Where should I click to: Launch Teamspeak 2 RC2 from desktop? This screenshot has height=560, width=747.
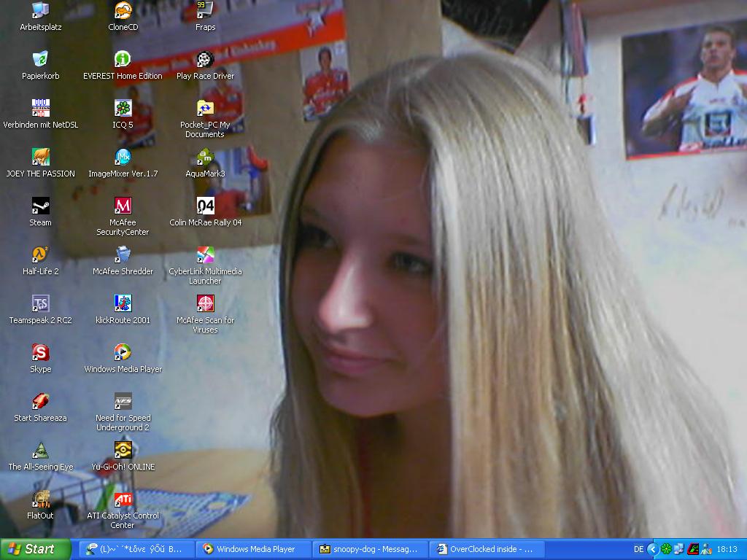[40, 304]
